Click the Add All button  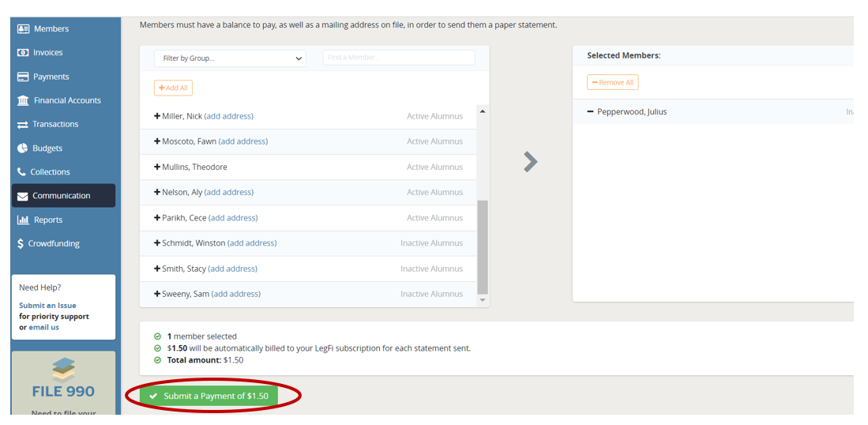click(x=173, y=88)
